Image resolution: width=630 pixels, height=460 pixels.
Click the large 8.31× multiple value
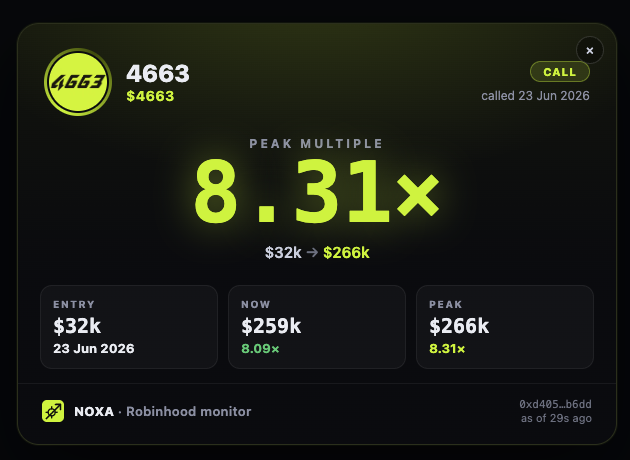click(x=317, y=191)
